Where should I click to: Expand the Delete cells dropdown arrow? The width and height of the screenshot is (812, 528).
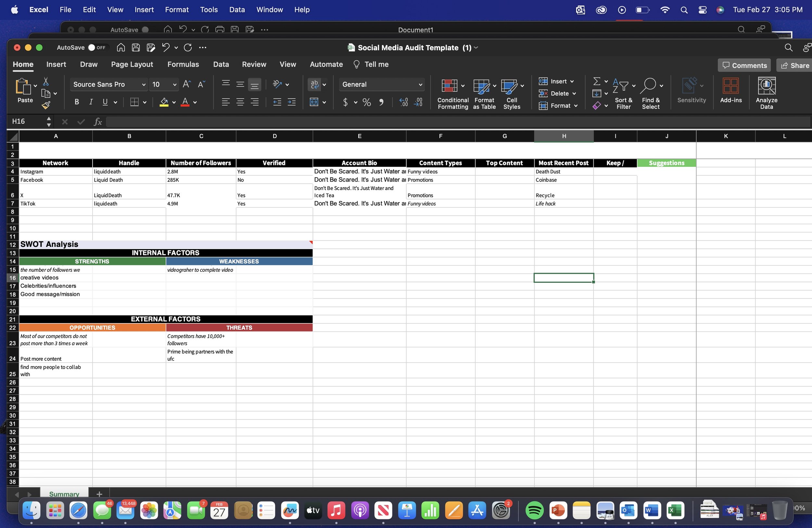pos(574,94)
